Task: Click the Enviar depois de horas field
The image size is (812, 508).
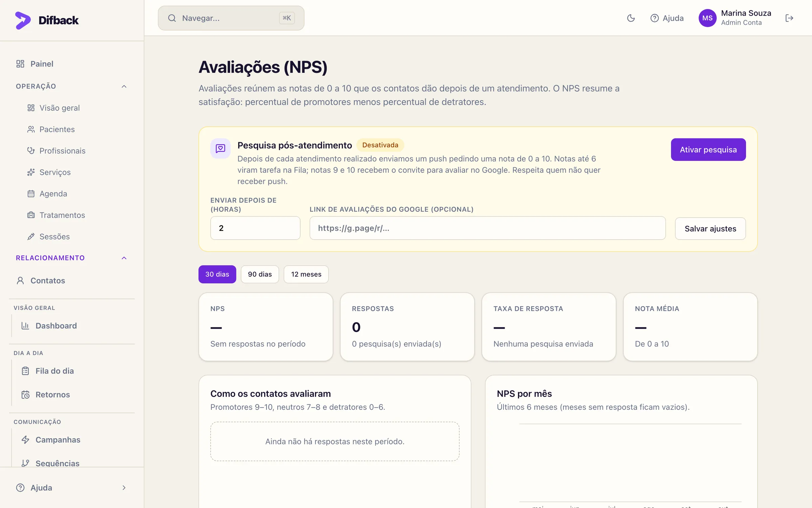Action: point(255,228)
